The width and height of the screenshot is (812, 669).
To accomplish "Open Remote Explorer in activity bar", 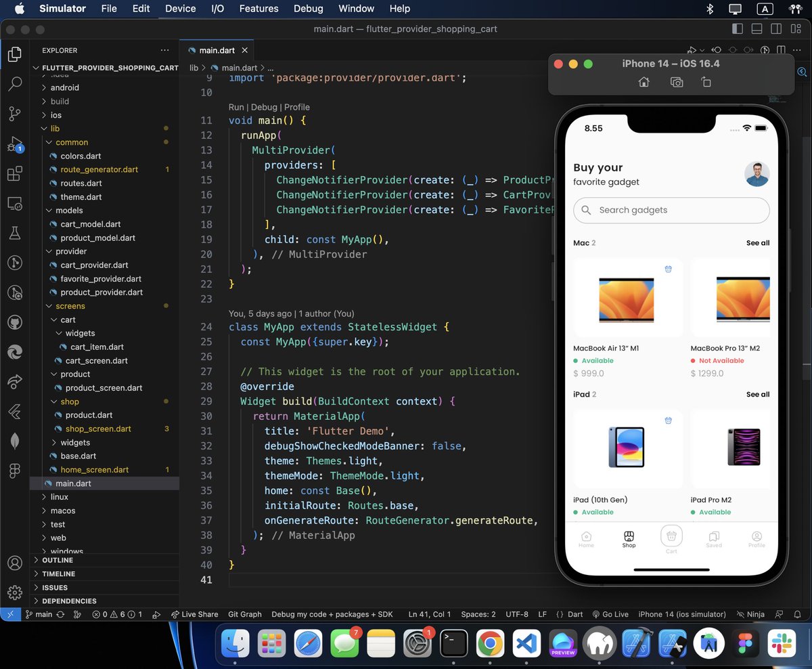I will coord(14,203).
